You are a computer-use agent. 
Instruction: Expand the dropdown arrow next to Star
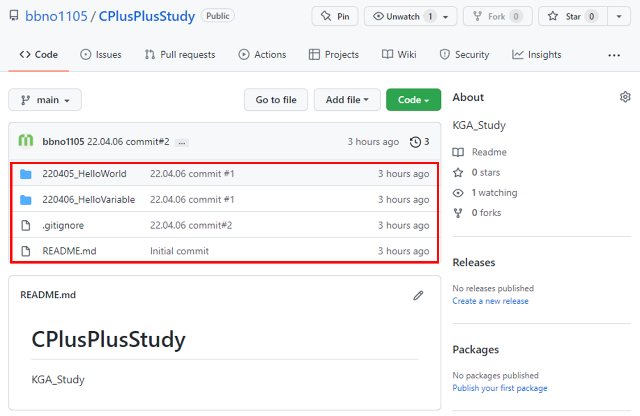(619, 17)
